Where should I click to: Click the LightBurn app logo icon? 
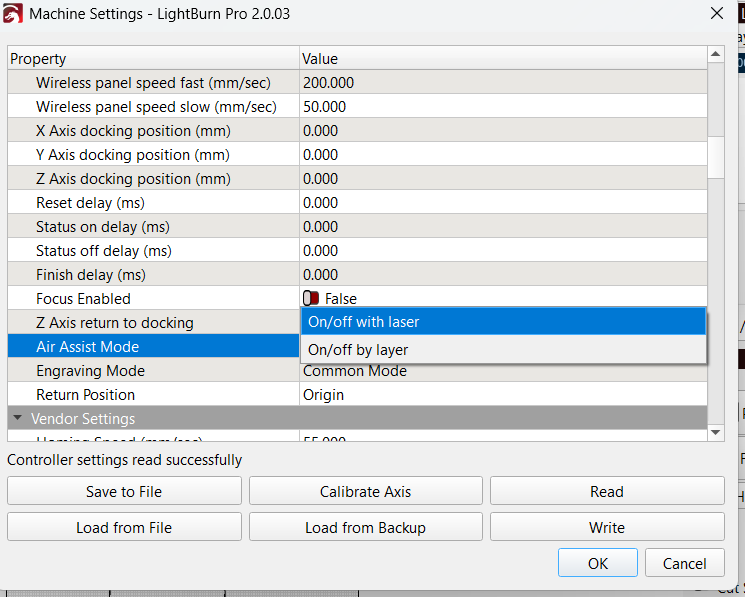14,14
